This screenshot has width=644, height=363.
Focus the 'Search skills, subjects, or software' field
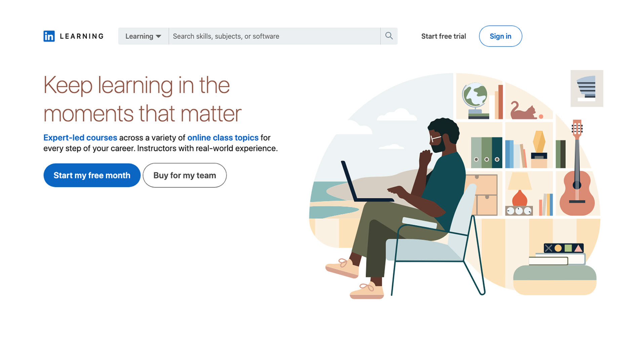tap(274, 36)
